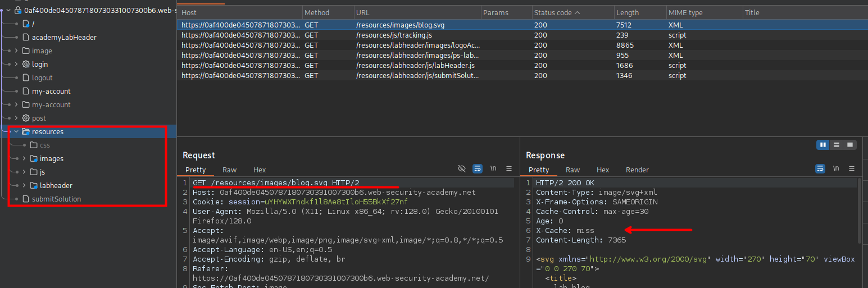Toggle line wrap icon in Request panel
The image size is (868, 288).
pos(478,168)
